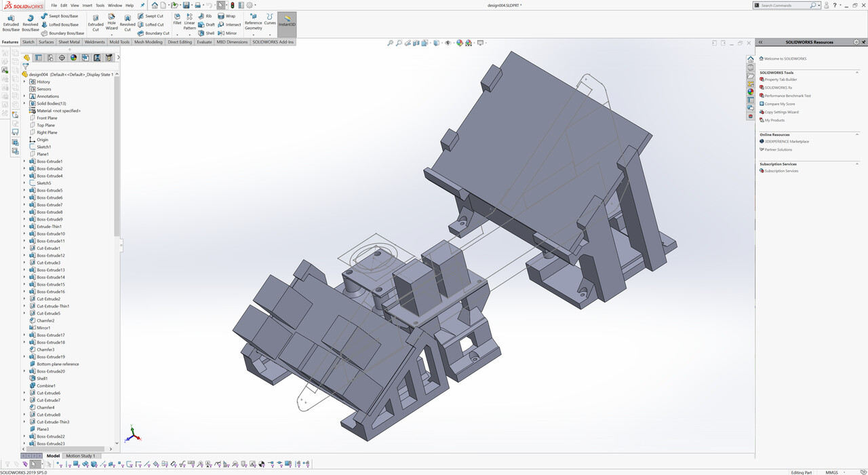Toggle the tree filter funnel icon
The image size is (868, 475).
click(x=26, y=66)
